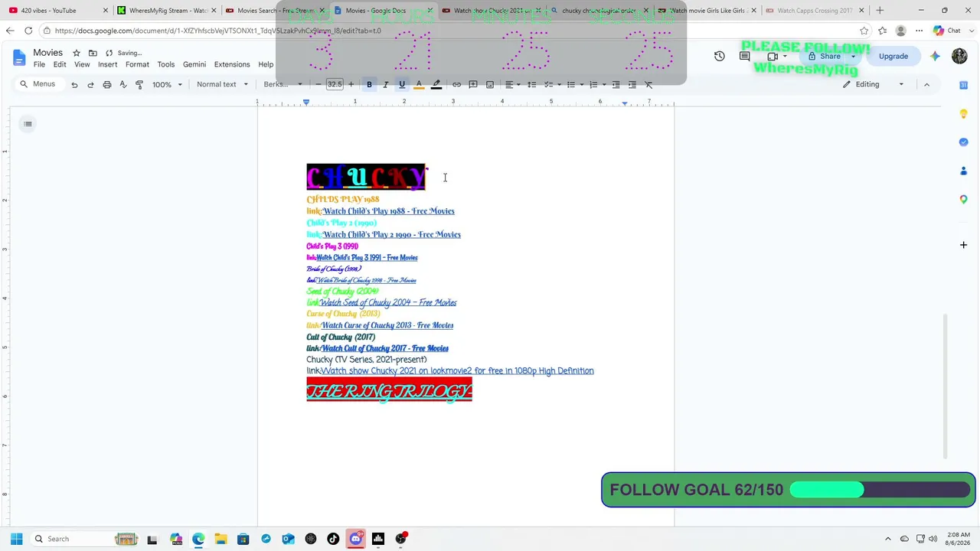Viewport: 980px width, 551px height.
Task: Run spelling and grammar check icon
Action: point(122,84)
